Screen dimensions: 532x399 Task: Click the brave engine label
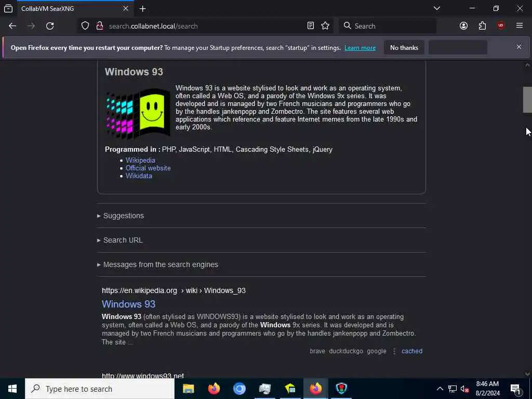click(x=317, y=351)
